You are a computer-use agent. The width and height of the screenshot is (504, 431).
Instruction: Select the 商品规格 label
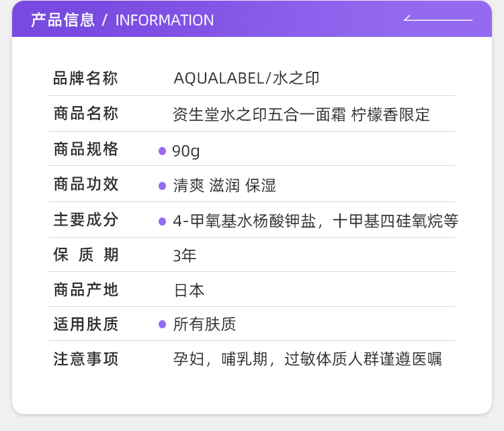(x=86, y=149)
